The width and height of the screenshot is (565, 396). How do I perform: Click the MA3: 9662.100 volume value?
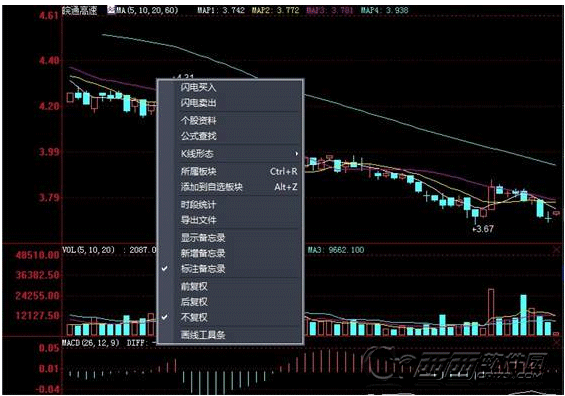335,250
